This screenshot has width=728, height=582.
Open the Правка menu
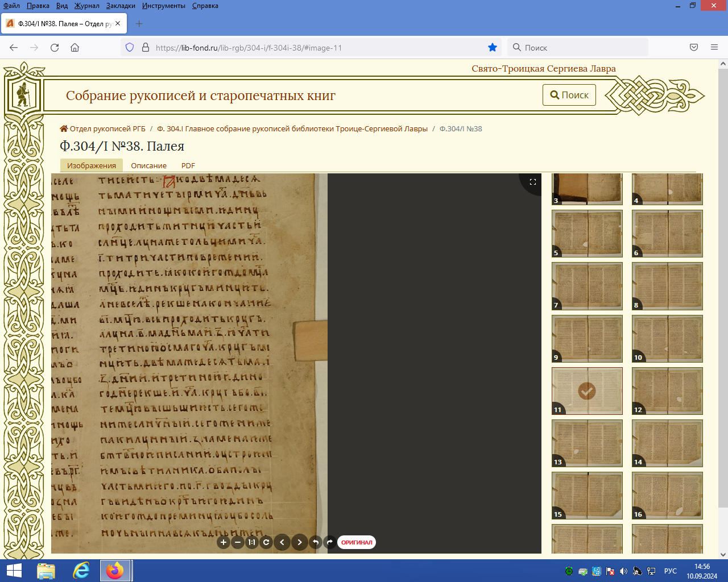[38, 6]
